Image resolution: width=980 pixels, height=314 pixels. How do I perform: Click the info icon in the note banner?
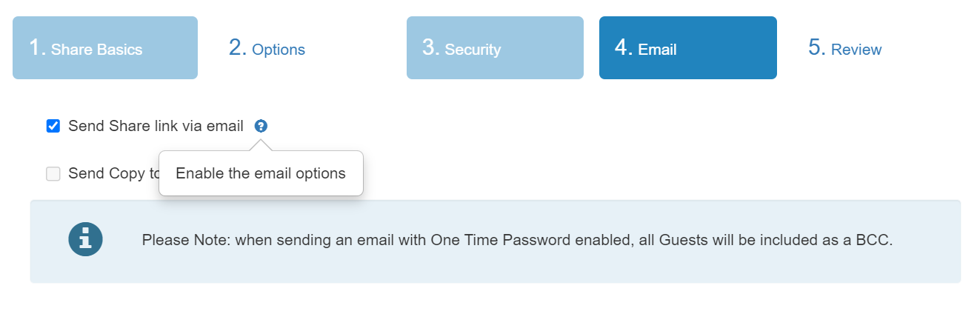pyautogui.click(x=85, y=239)
